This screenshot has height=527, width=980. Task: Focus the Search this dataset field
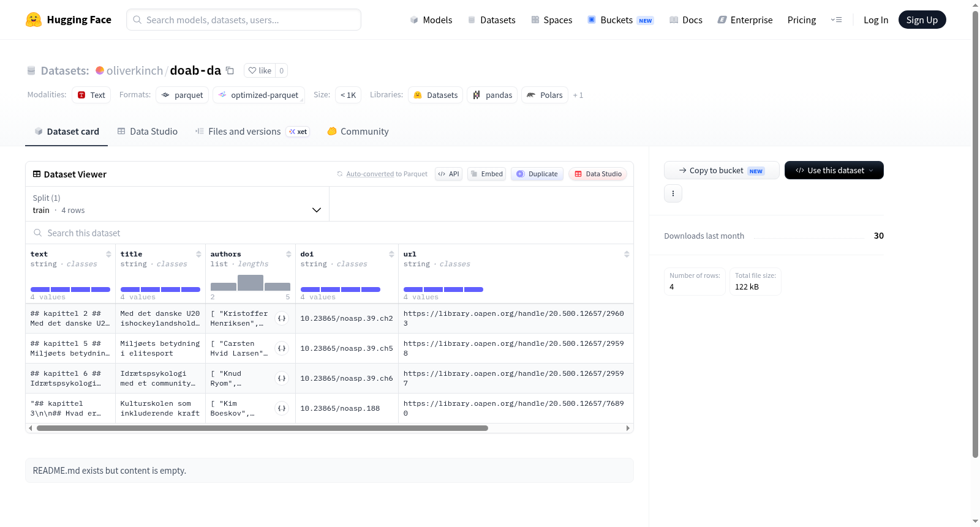coord(330,233)
